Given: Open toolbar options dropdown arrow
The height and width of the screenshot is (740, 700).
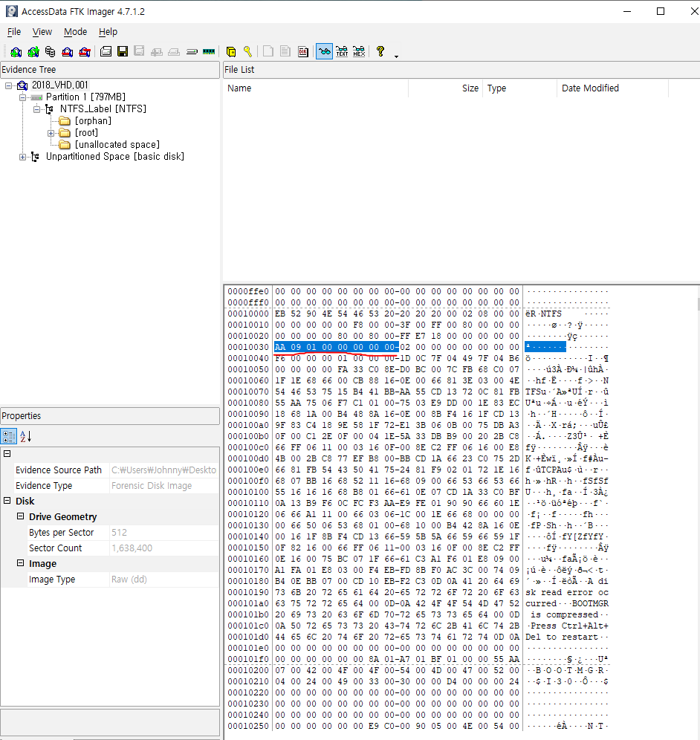Looking at the screenshot, I should pyautogui.click(x=396, y=56).
